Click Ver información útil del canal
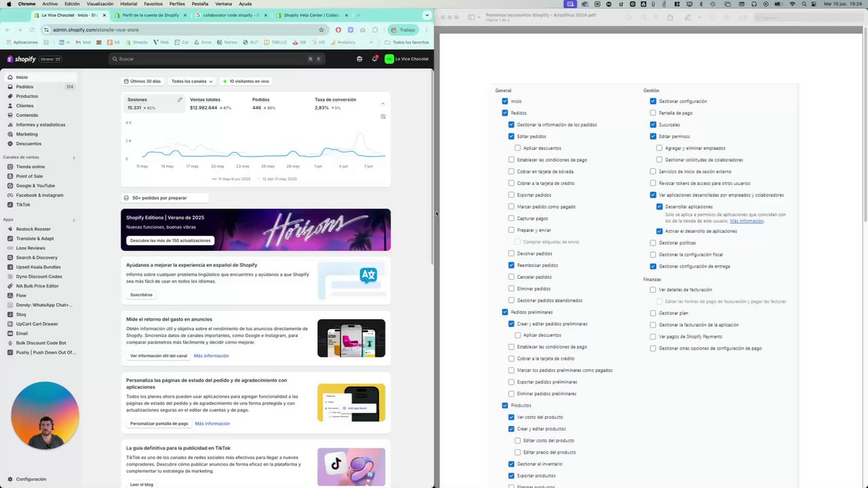The image size is (868, 488). click(x=159, y=356)
